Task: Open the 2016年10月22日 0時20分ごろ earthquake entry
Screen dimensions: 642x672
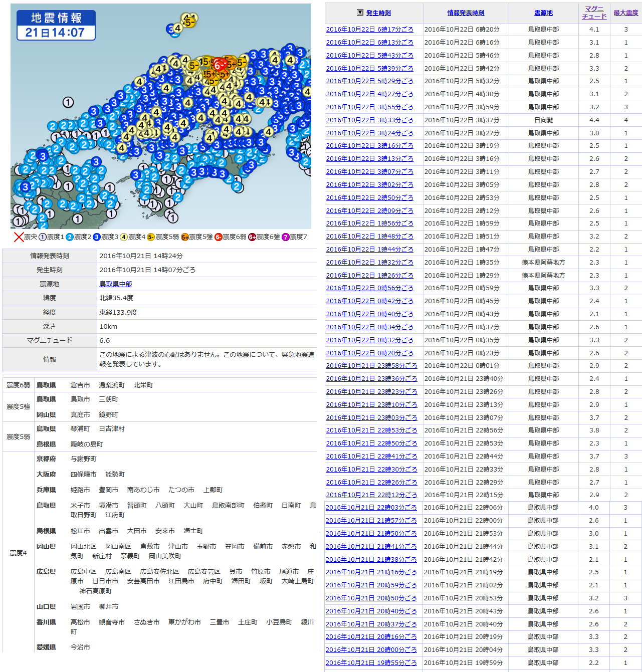Action: (x=370, y=353)
